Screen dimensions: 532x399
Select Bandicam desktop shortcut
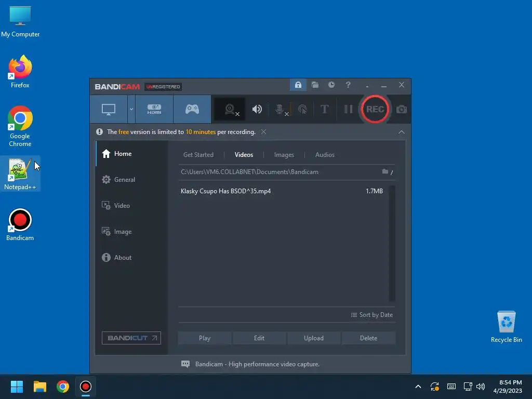(x=20, y=224)
